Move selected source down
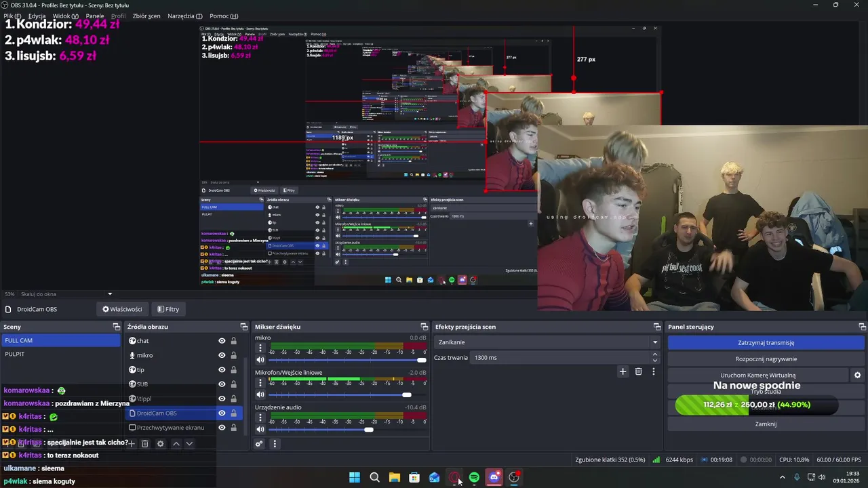 189,444
